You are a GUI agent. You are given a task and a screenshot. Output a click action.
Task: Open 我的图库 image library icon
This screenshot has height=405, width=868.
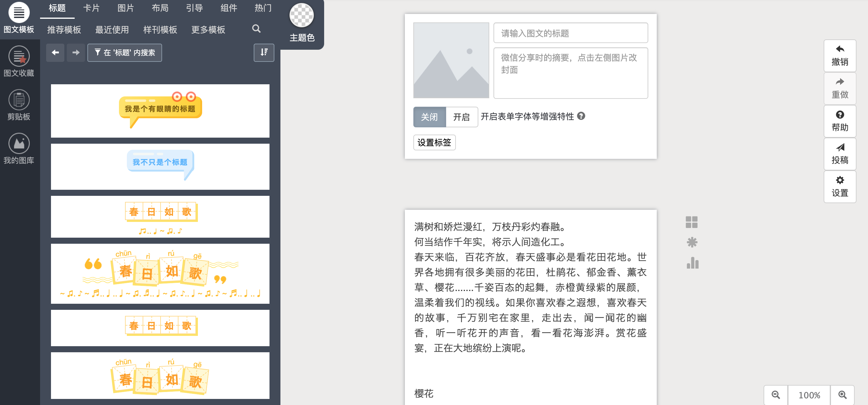19,143
